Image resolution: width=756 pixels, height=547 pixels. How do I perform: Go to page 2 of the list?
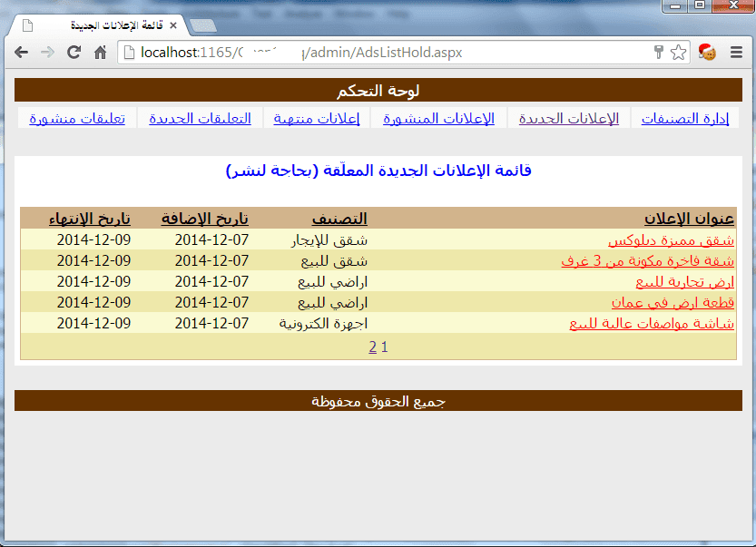point(372,347)
